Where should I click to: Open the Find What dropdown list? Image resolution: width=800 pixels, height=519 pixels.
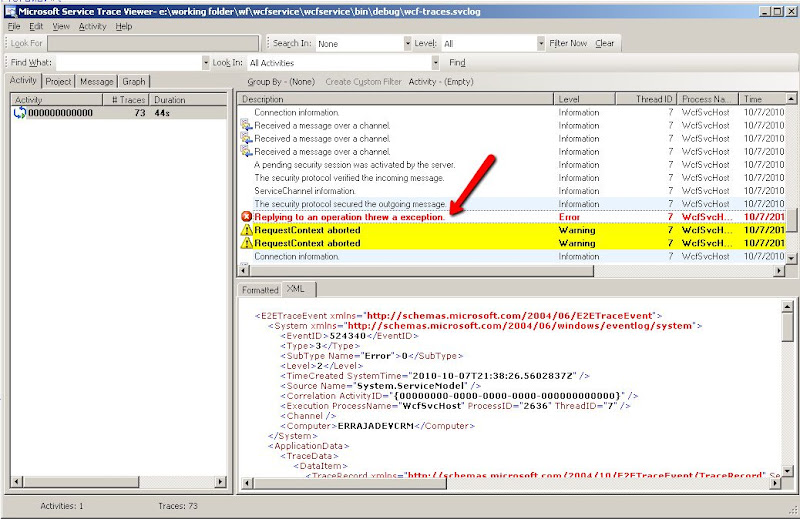click(x=204, y=63)
